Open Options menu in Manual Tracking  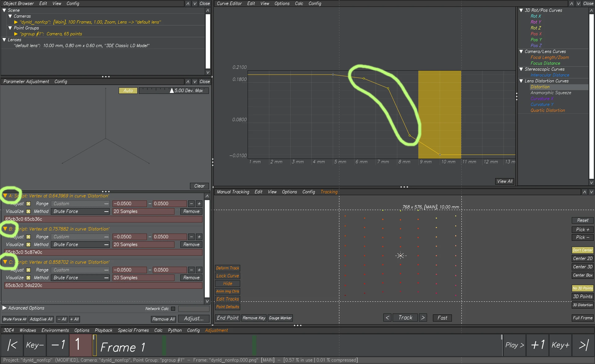[x=289, y=192]
